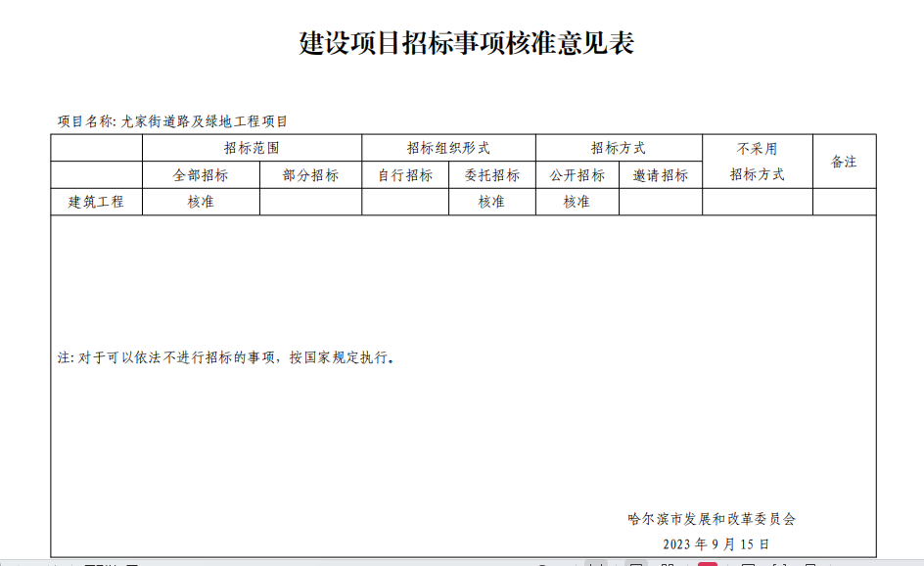Image resolution: width=924 pixels, height=566 pixels.
Task: Click the date 2023 年 9 月 15 日
Action: 716,544
